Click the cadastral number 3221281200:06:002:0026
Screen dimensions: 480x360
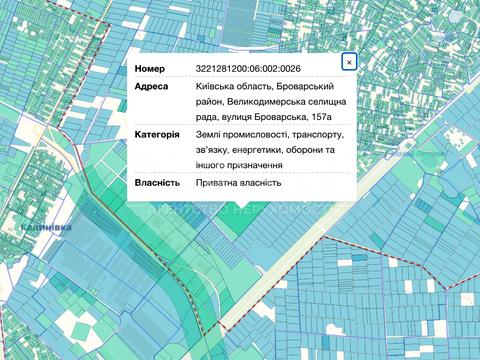pyautogui.click(x=248, y=69)
